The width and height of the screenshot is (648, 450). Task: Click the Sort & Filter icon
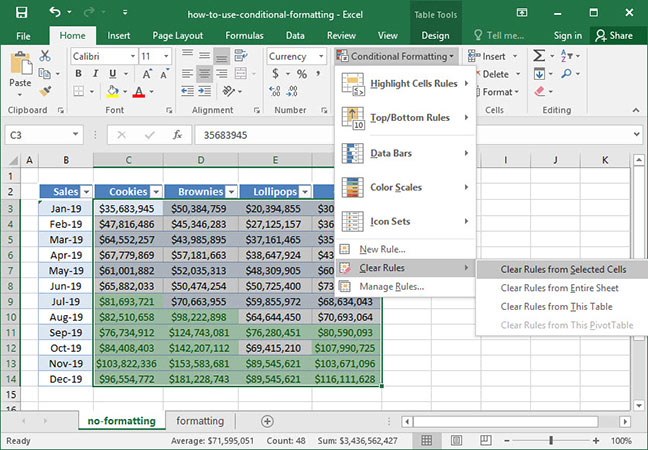[x=565, y=56]
